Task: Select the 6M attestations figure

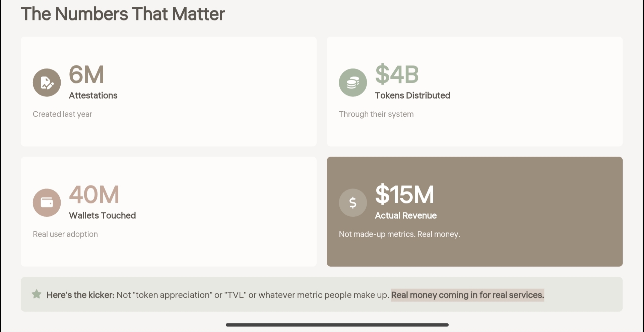Action: 86,74
